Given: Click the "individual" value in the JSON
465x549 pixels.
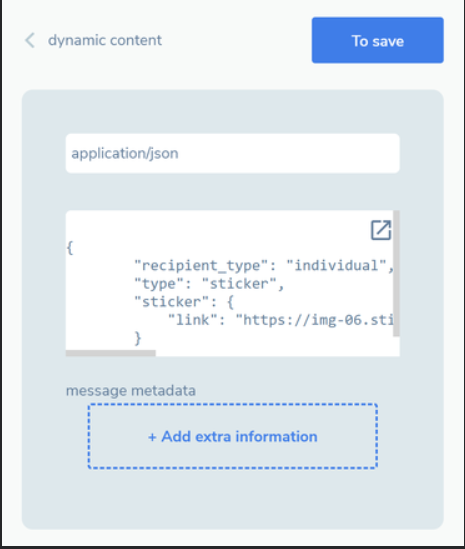Looking at the screenshot, I should point(336,265).
